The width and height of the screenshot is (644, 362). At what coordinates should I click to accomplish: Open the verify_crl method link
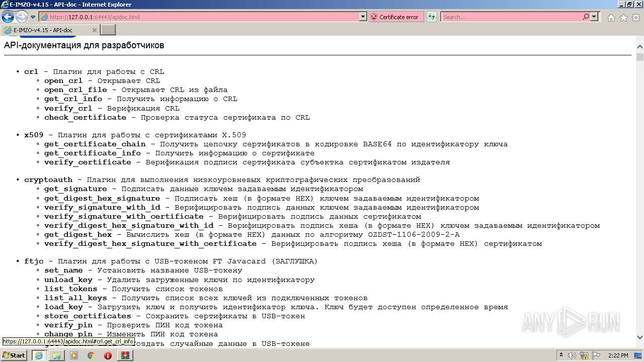[68, 108]
